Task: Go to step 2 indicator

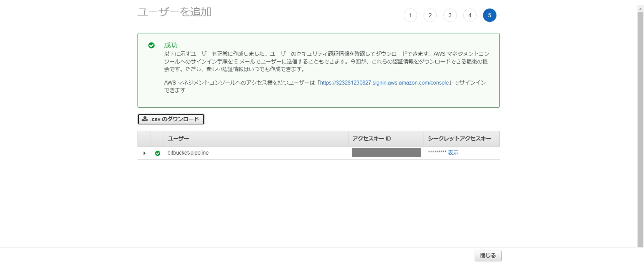Action: 430,15
